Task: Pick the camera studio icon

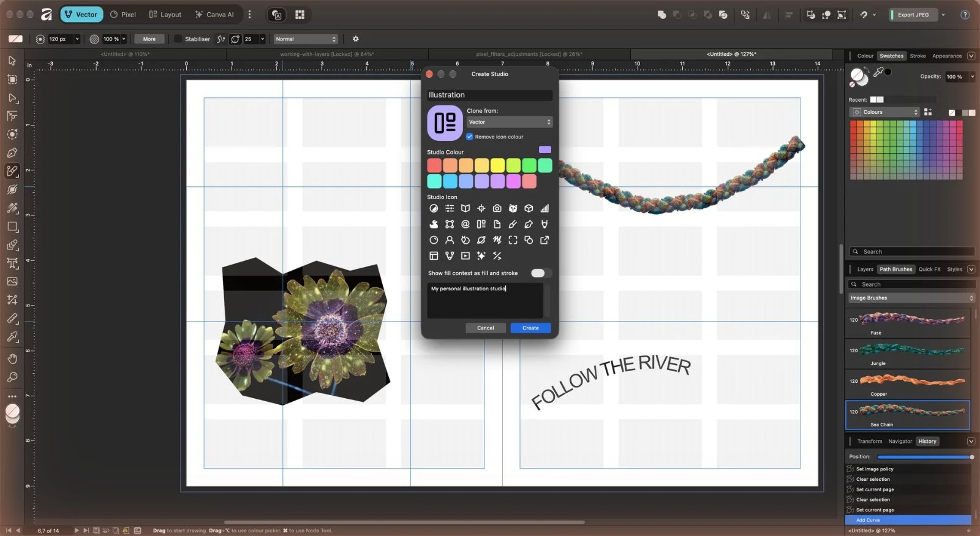Action: tap(497, 208)
